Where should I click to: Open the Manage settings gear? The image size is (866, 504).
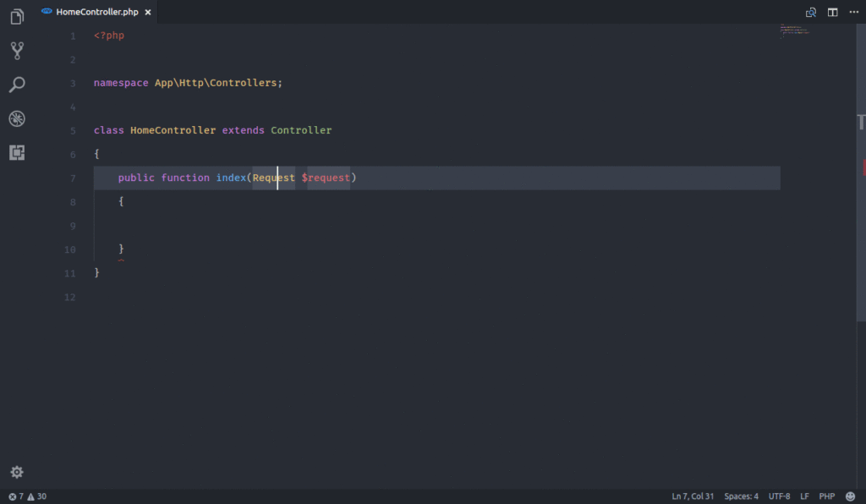[x=17, y=472]
